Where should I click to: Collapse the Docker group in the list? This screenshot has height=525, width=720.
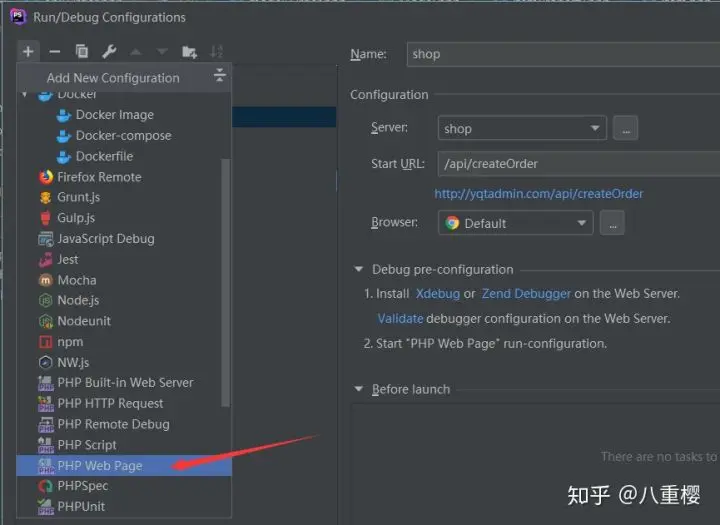(x=25, y=95)
